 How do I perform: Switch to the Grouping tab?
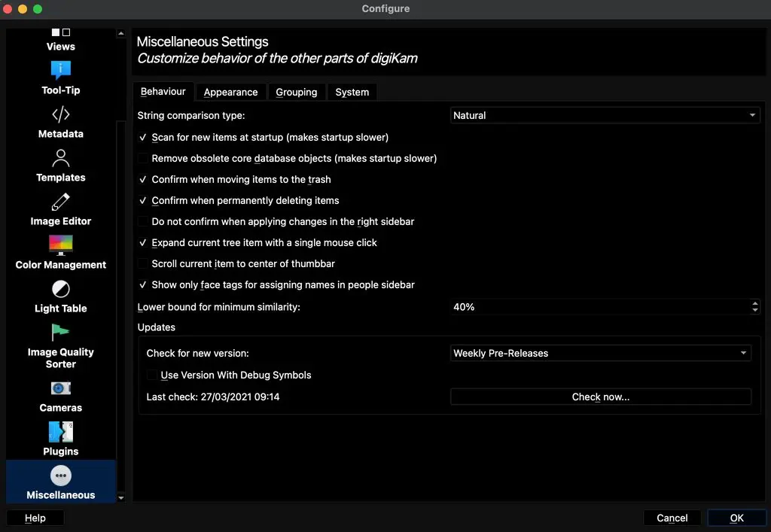click(x=296, y=92)
